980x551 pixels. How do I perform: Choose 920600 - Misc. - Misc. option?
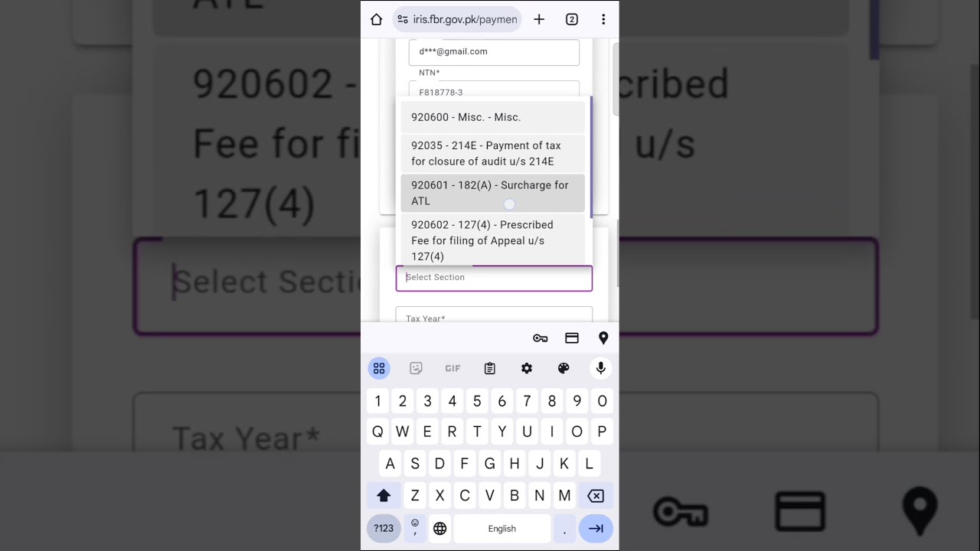[493, 117]
